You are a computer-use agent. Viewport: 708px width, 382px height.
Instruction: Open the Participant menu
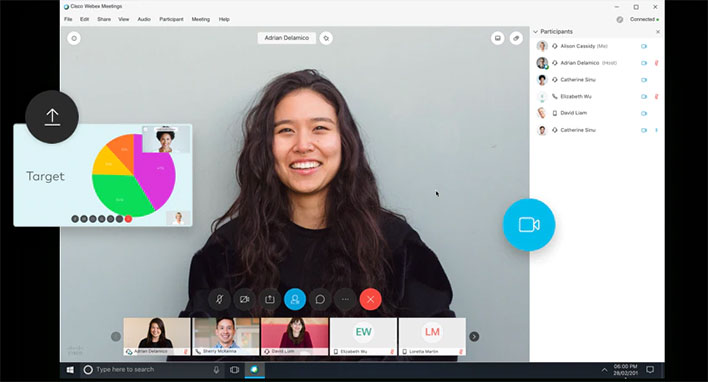[x=171, y=19]
